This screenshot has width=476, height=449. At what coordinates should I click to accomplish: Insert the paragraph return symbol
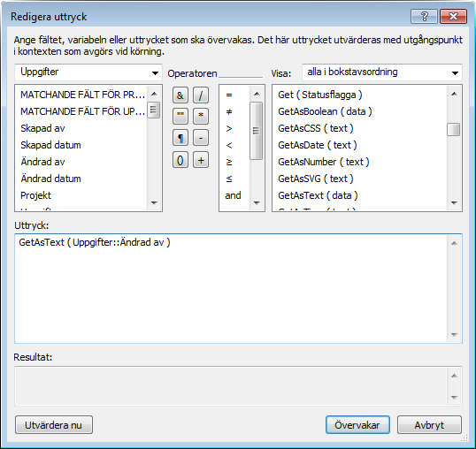(x=180, y=138)
